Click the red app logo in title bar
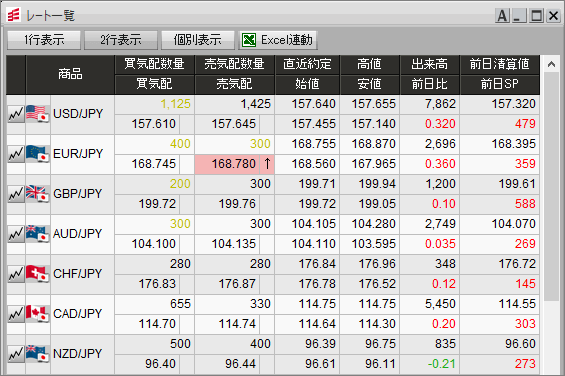The height and width of the screenshot is (376, 565). tap(14, 15)
